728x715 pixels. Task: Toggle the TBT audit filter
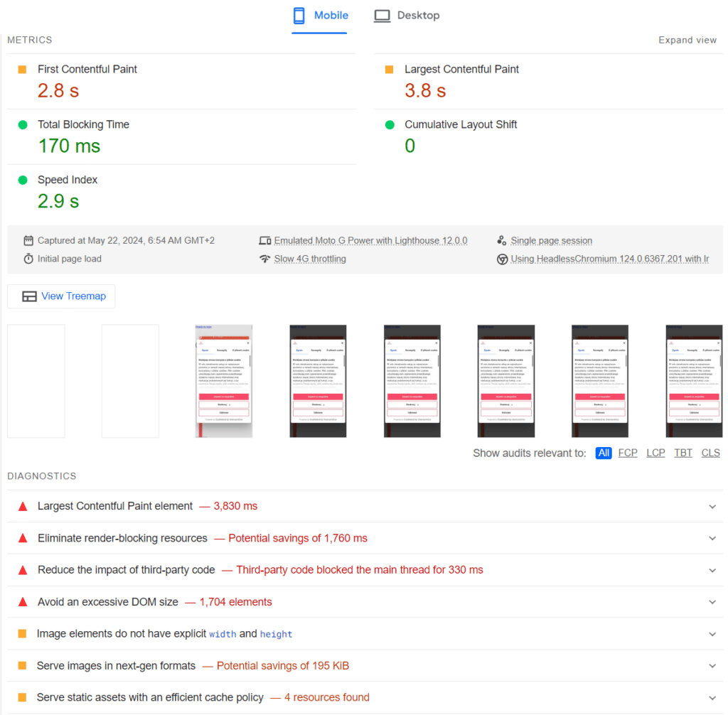click(x=682, y=453)
